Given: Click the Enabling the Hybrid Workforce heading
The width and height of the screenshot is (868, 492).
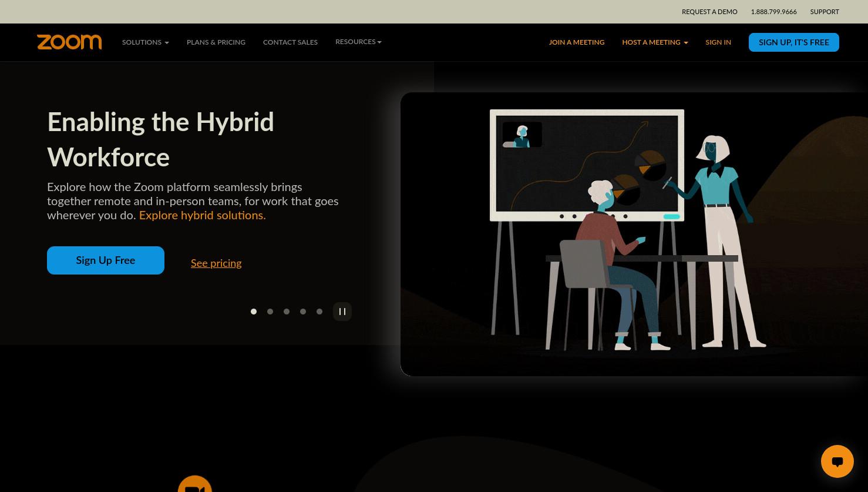Looking at the screenshot, I should point(161,139).
